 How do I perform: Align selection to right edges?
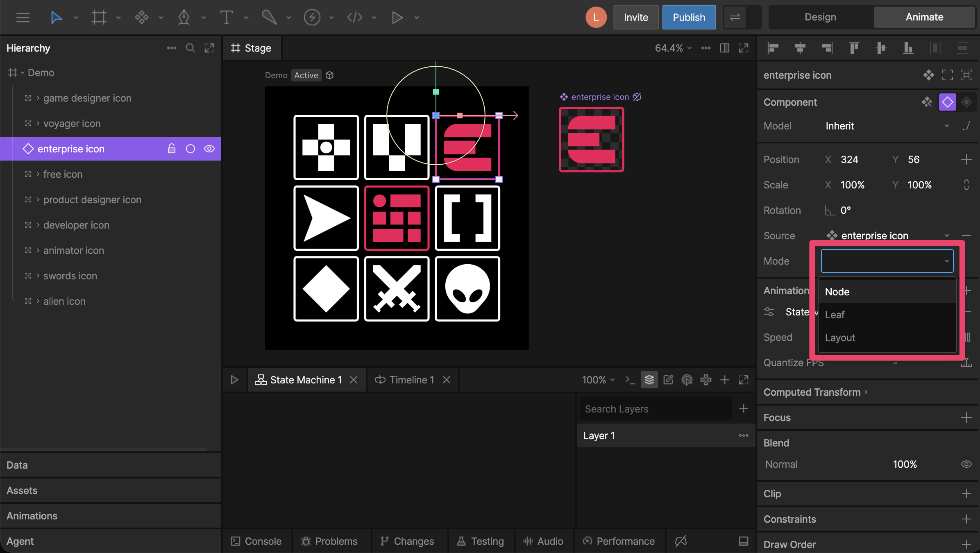click(827, 48)
